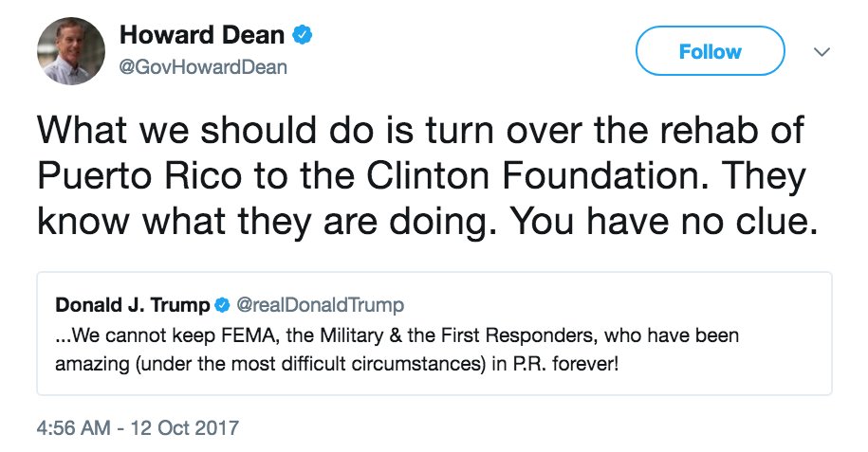Click the @GovHowardDean handle
The height and width of the screenshot is (452, 868).
tap(203, 67)
